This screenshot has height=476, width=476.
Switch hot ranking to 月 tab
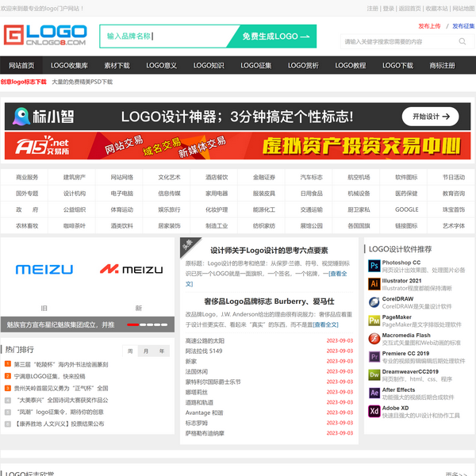146,351
